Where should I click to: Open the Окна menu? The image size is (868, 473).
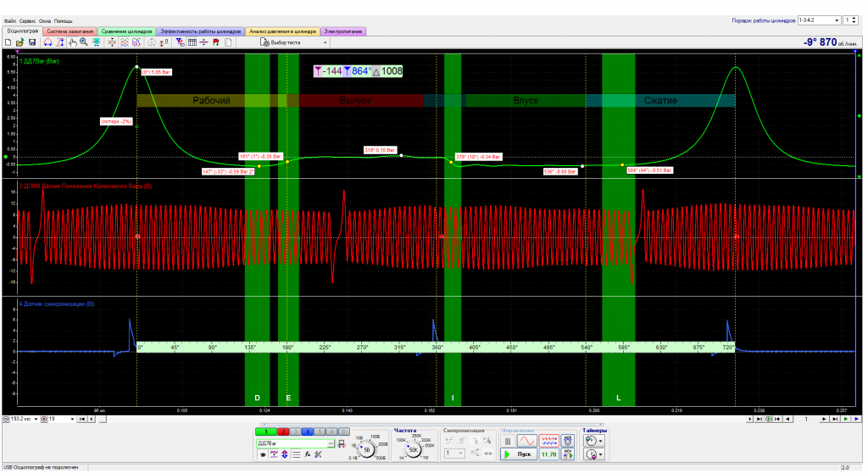tap(45, 21)
